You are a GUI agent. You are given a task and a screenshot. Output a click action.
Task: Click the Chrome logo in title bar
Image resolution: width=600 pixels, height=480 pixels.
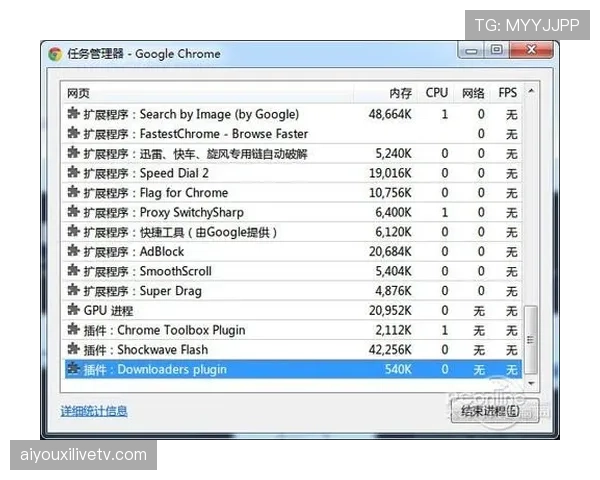(x=55, y=54)
